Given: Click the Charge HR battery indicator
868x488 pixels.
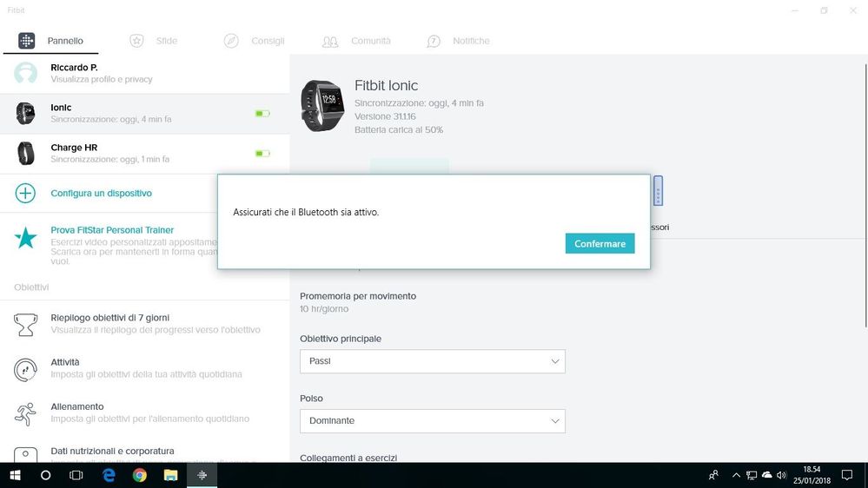Looking at the screenshot, I should 262,154.
